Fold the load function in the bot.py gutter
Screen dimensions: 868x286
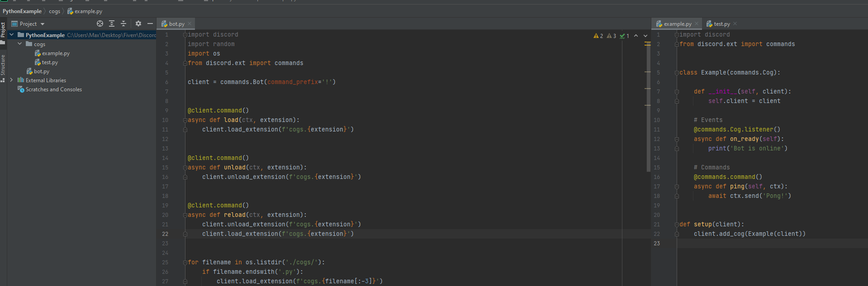point(185,120)
